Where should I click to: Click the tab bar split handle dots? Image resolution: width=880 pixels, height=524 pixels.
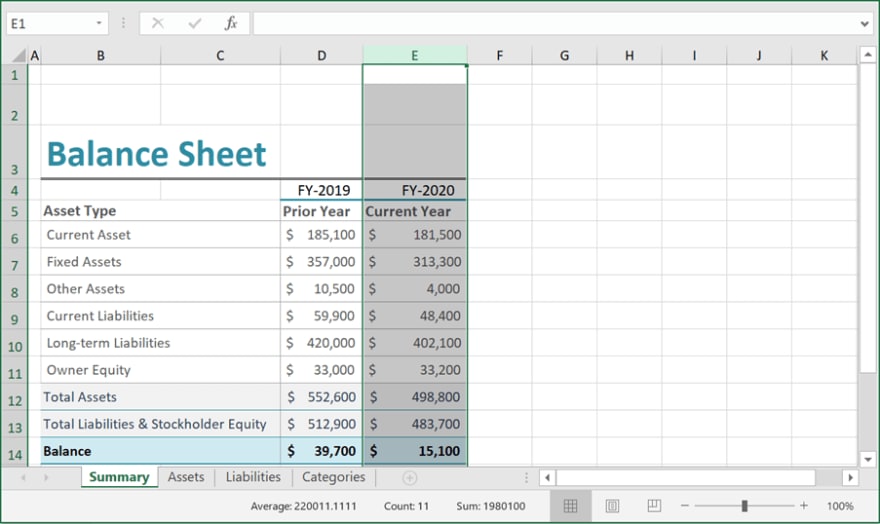526,477
